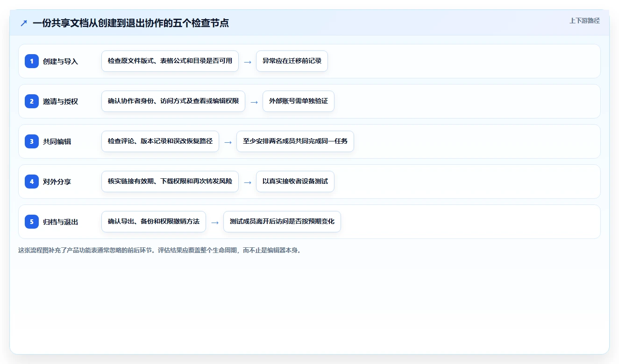Click the 核实链接有效期、下载权限和再次转发风险 box
This screenshot has width=619, height=364.
[170, 182]
